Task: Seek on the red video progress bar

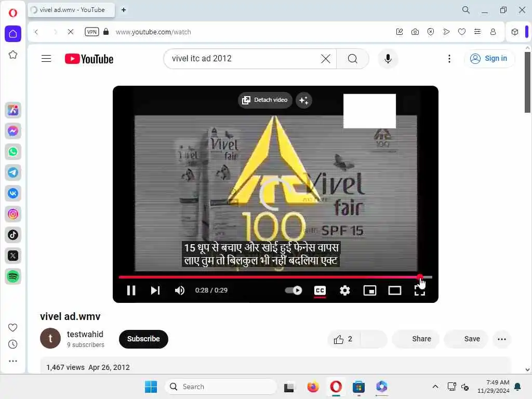Action: point(275,277)
